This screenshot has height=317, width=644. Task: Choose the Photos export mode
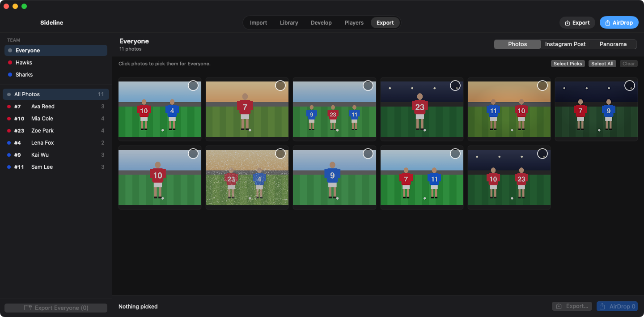pyautogui.click(x=517, y=44)
